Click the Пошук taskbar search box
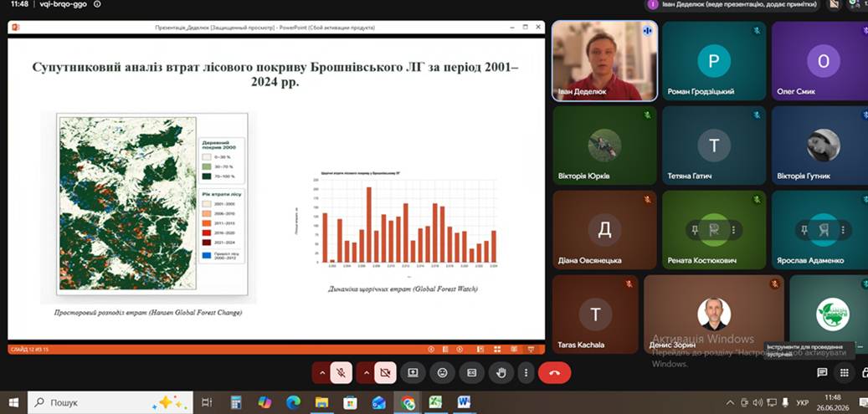Viewport: 868px width, 414px height. pyautogui.click(x=110, y=402)
